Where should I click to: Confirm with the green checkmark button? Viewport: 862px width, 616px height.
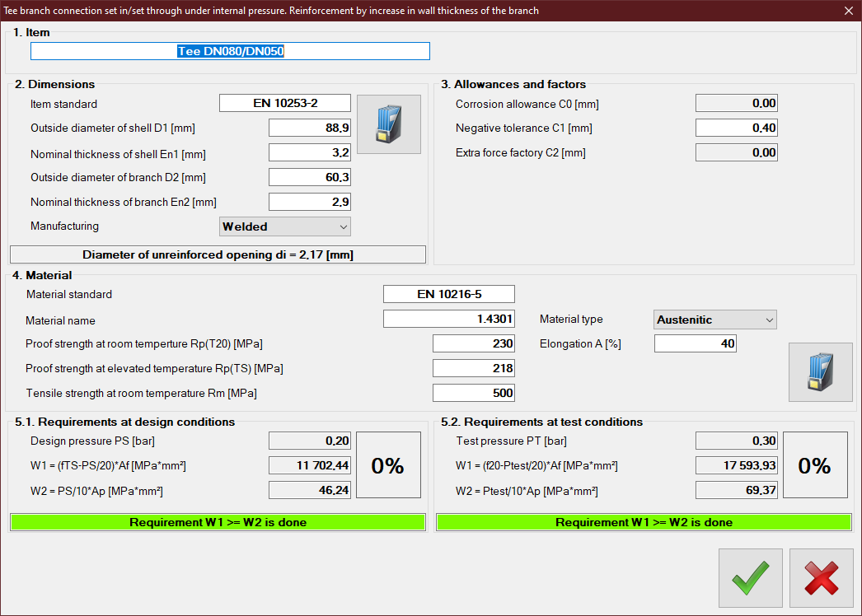tap(750, 577)
